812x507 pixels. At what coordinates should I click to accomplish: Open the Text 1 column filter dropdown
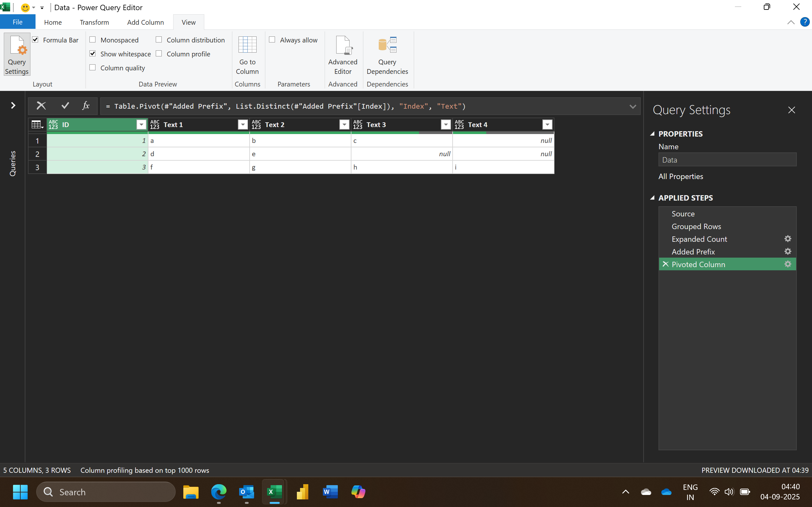pyautogui.click(x=243, y=125)
